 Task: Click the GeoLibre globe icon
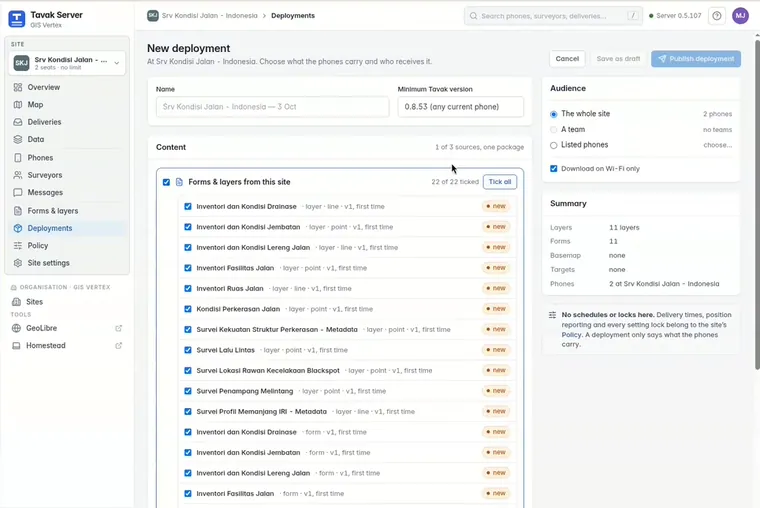[x=16, y=328]
